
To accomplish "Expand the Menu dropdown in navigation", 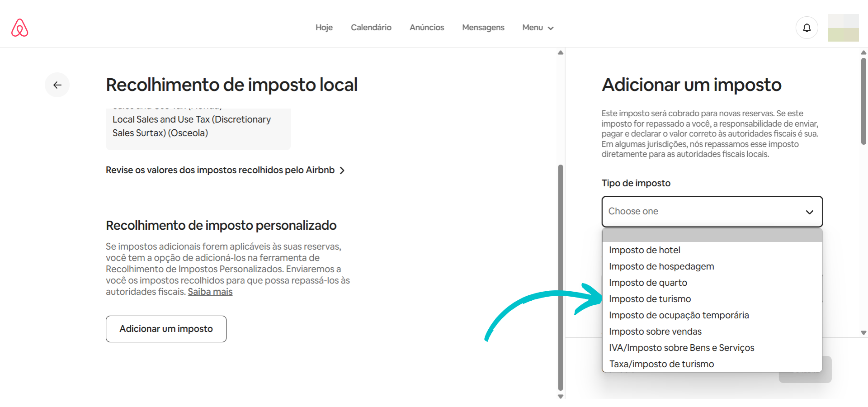I will tap(538, 28).
